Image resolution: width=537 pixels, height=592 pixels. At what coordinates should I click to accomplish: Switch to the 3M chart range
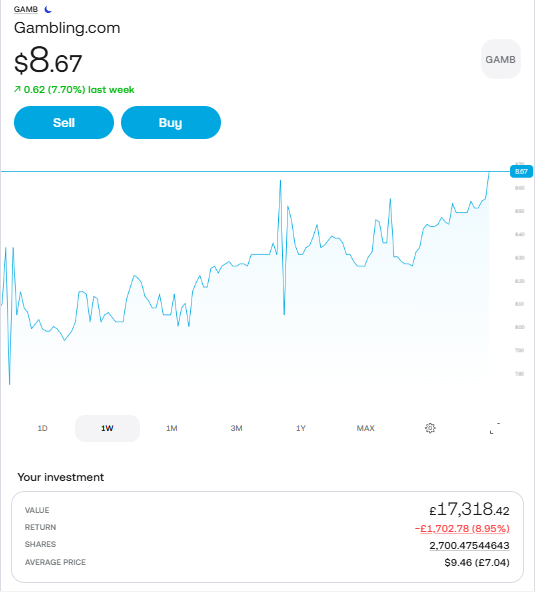pos(236,428)
